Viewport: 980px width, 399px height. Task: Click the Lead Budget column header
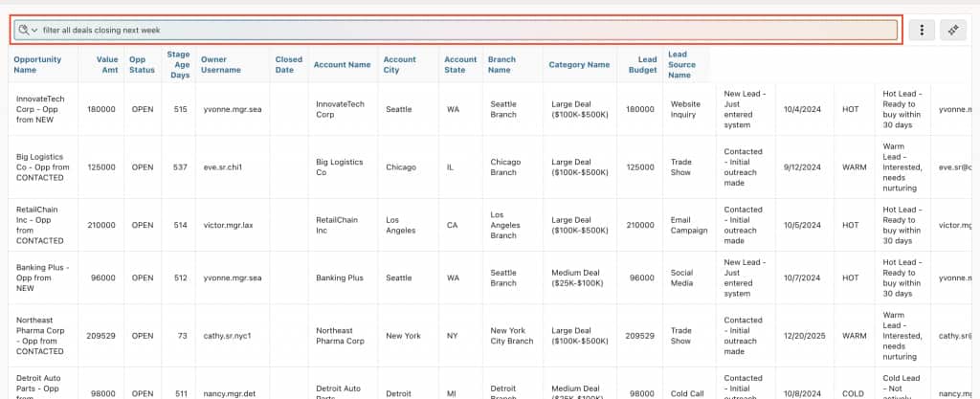coord(644,65)
